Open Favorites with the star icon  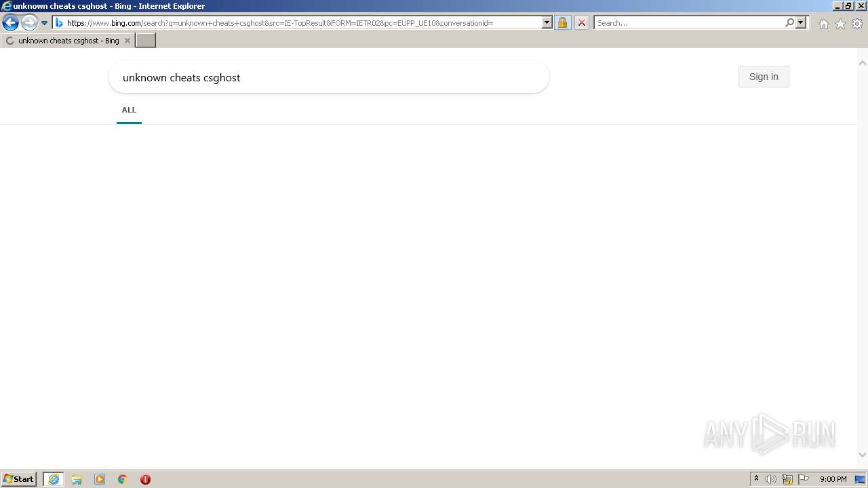click(x=840, y=24)
